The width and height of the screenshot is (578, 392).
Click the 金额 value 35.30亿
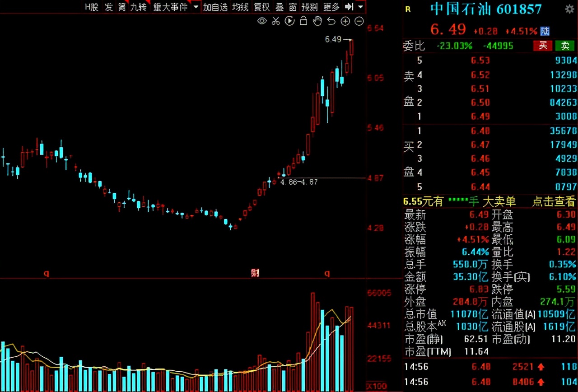471,277
